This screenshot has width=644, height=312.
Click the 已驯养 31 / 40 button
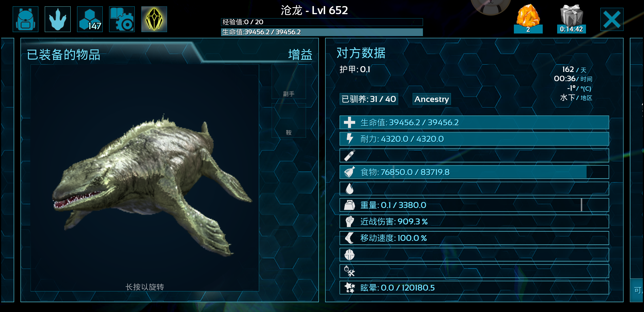point(369,99)
